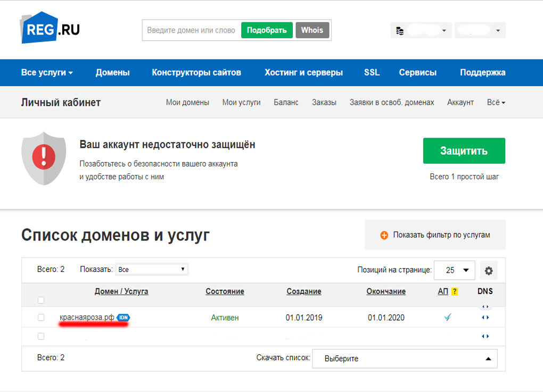Click the orange plus filter icon

(384, 235)
